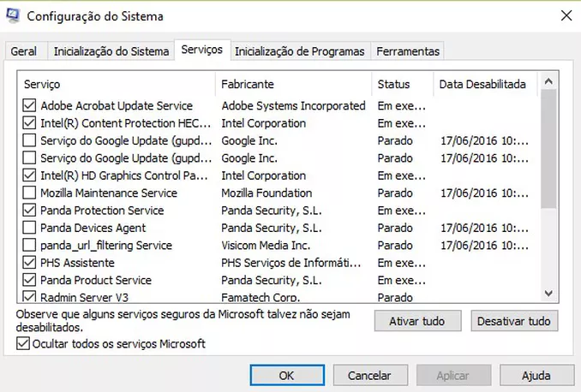Enable the first Serviço do Google Update checkbox
This screenshot has width=581, height=392.
pos(29,140)
